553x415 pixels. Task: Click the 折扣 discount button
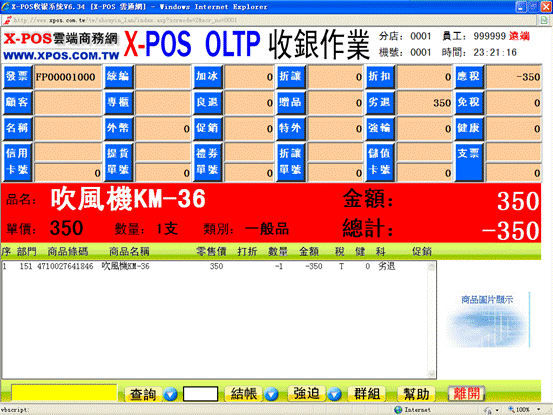click(x=380, y=77)
